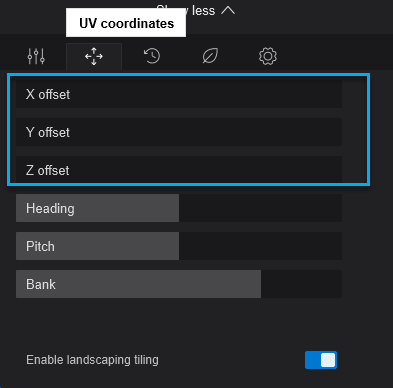Click the empty track right of Pitch
The image size is (393, 388).
coord(260,246)
